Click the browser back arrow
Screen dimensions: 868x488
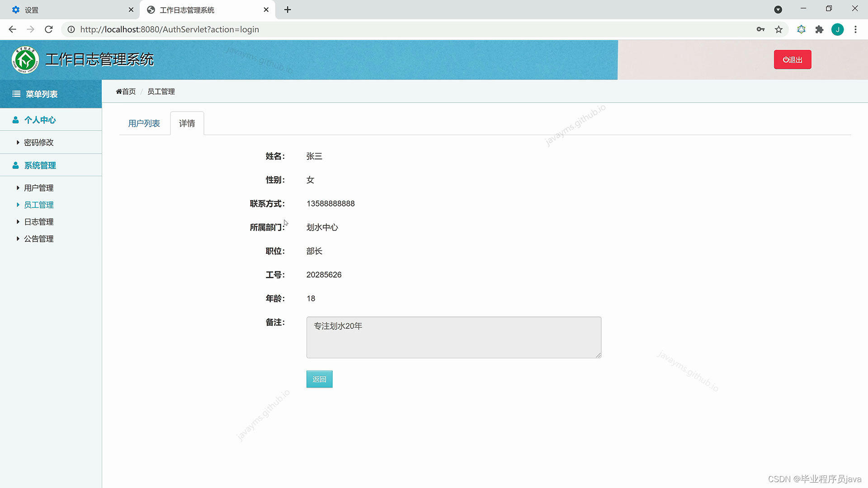(x=13, y=29)
